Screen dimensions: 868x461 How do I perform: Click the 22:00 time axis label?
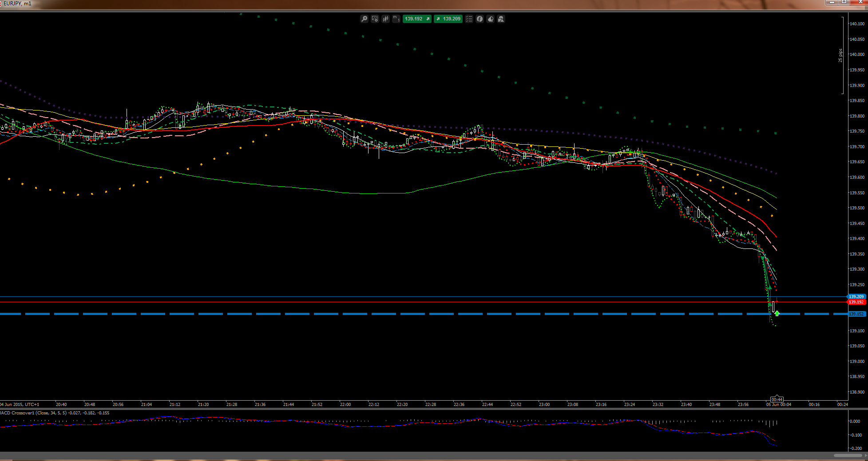click(345, 405)
